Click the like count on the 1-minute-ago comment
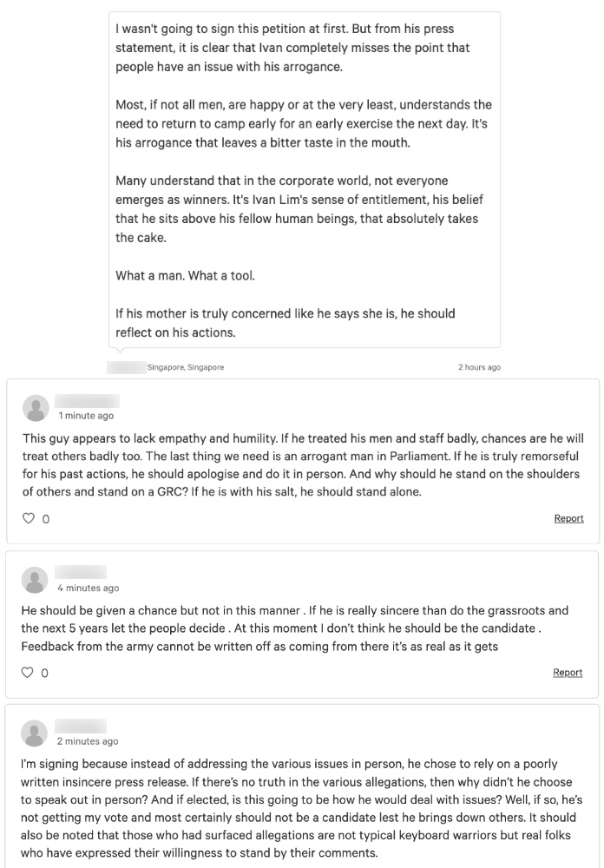The image size is (604, 868). [x=46, y=519]
